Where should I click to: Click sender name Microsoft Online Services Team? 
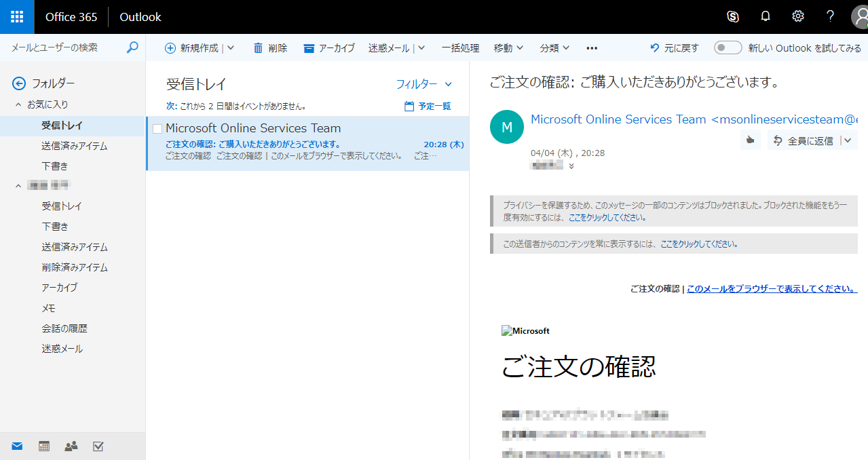(618, 119)
